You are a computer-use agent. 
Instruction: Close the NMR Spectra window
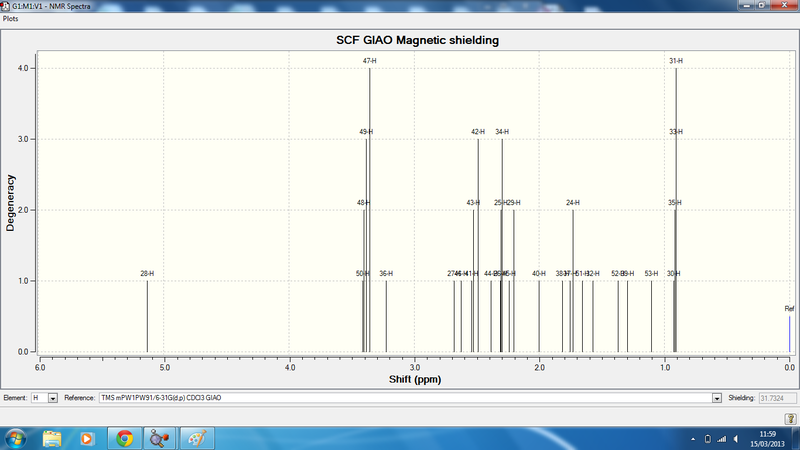(784, 5)
